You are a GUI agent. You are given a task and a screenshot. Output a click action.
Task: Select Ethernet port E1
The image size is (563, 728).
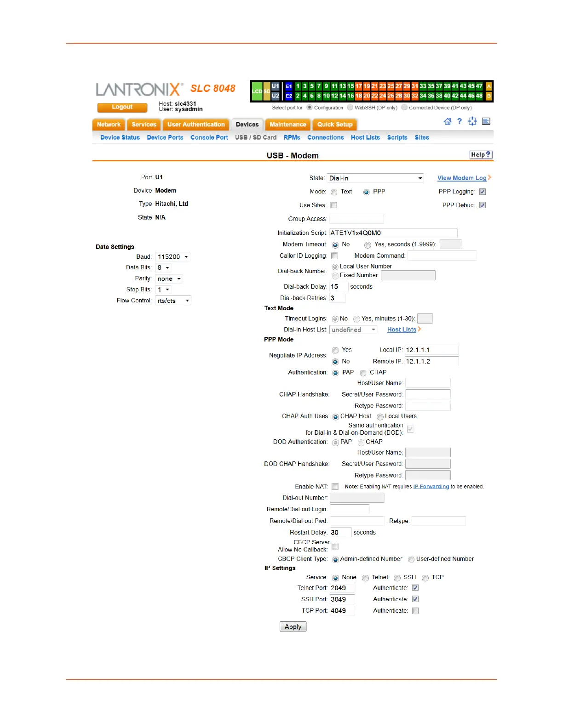pyautogui.click(x=289, y=86)
